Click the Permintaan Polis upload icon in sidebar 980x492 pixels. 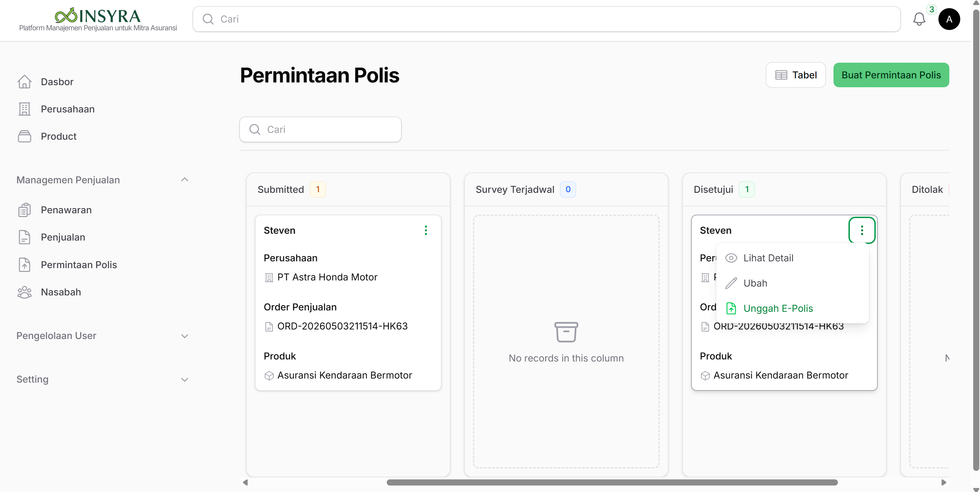click(24, 264)
